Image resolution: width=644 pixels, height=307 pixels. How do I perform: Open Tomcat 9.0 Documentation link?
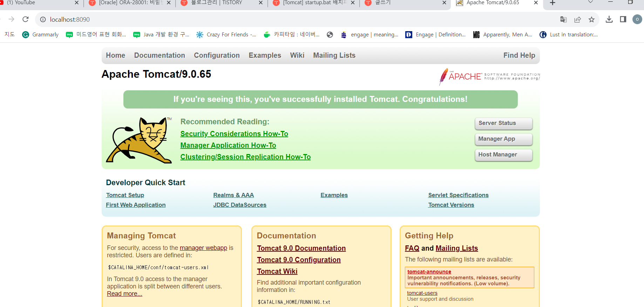(x=301, y=248)
